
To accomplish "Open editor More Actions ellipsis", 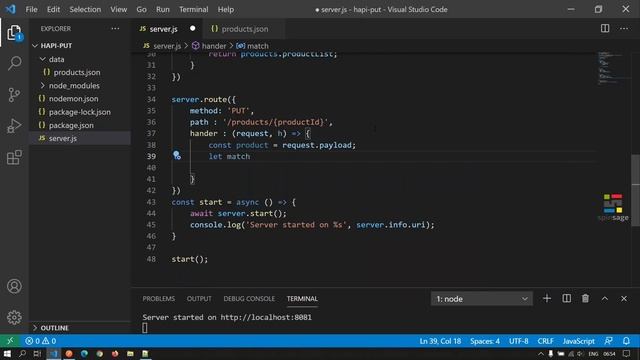I will click(624, 28).
